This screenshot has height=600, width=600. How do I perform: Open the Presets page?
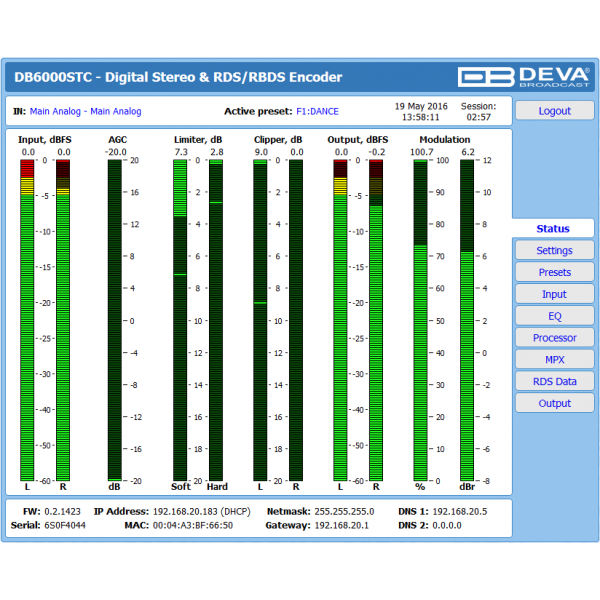pos(554,272)
